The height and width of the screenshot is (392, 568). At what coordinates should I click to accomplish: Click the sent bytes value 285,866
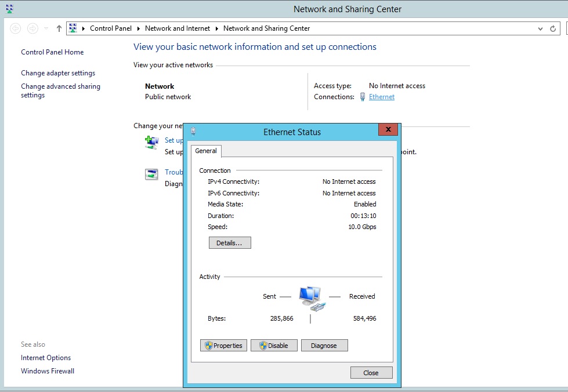point(282,318)
